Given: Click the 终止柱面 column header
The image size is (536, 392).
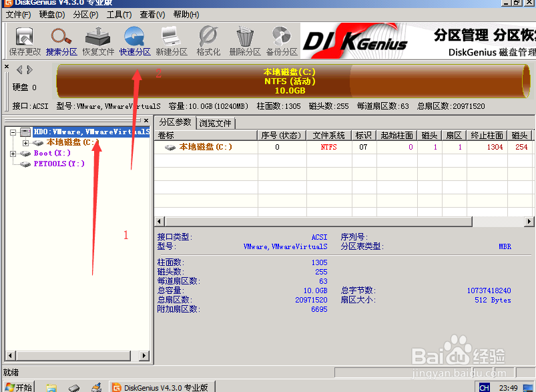Looking at the screenshot, I should 487,136.
